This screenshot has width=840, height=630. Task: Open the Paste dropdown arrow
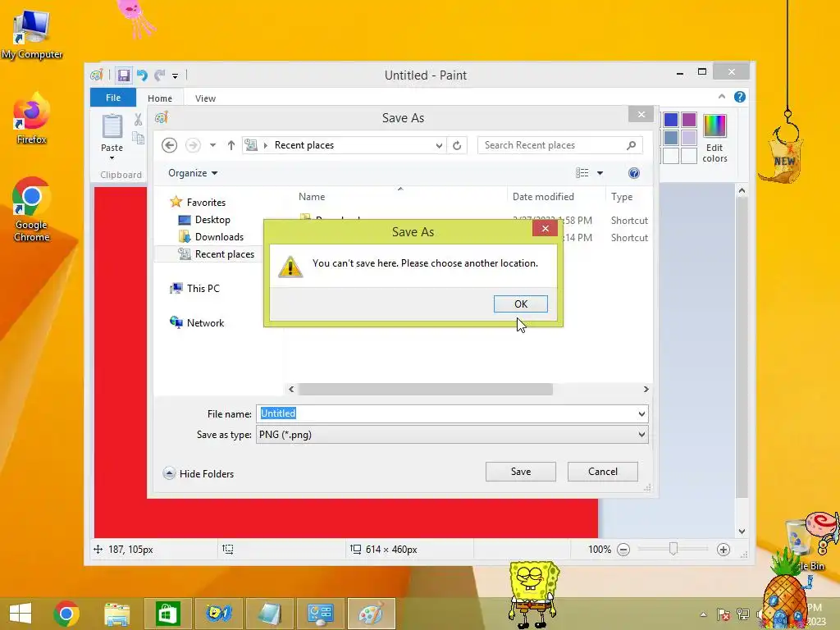[112, 158]
